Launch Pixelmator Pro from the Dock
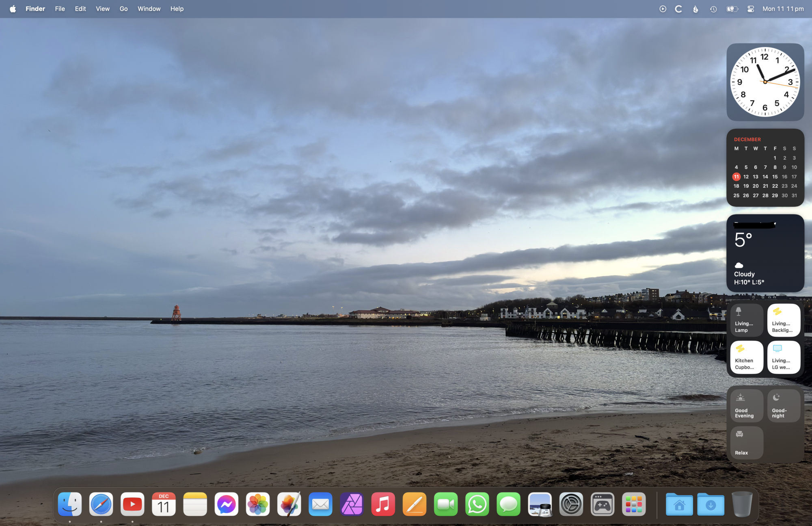 pyautogui.click(x=289, y=504)
